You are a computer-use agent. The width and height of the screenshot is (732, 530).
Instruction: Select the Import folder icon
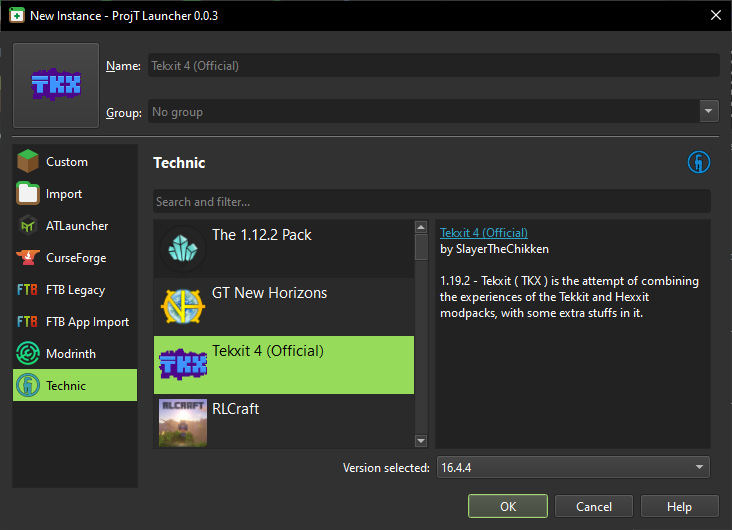28,194
